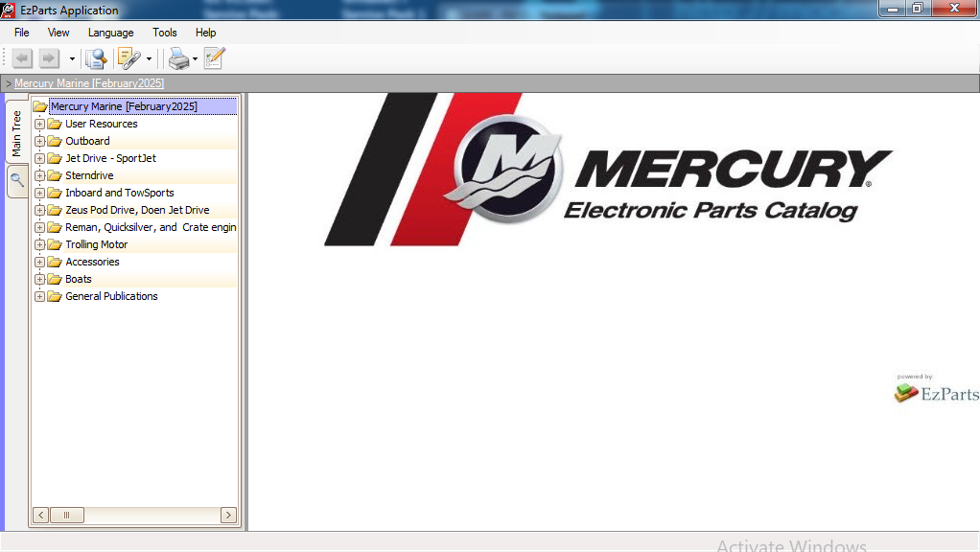Screen dimensions: 980x552
Task: Click the tree scrollbar right arrow
Action: tap(228, 516)
